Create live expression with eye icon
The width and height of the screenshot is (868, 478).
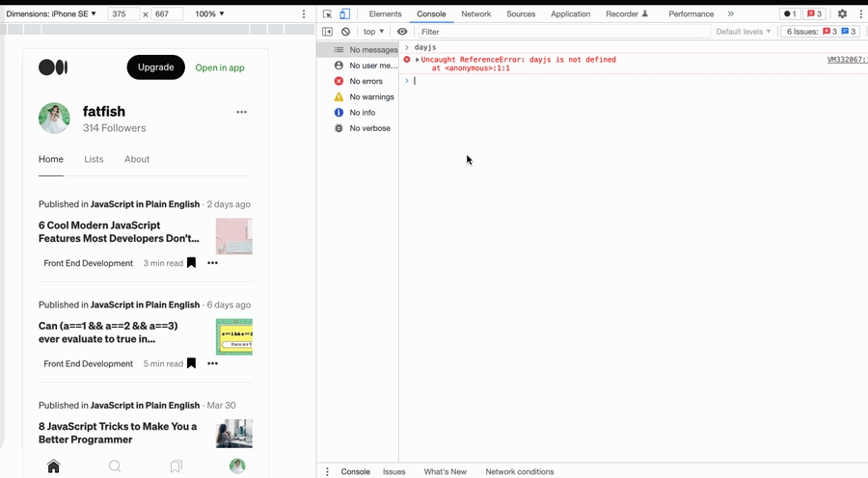coord(402,32)
